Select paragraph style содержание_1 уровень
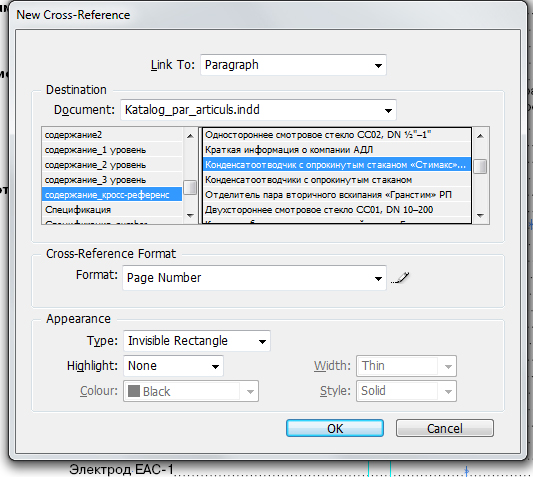The height and width of the screenshot is (477, 533). tap(112, 150)
